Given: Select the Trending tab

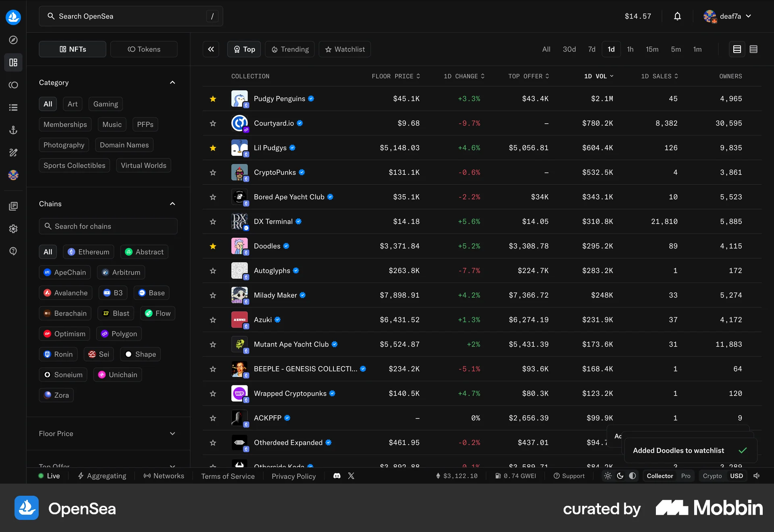Looking at the screenshot, I should (x=289, y=49).
